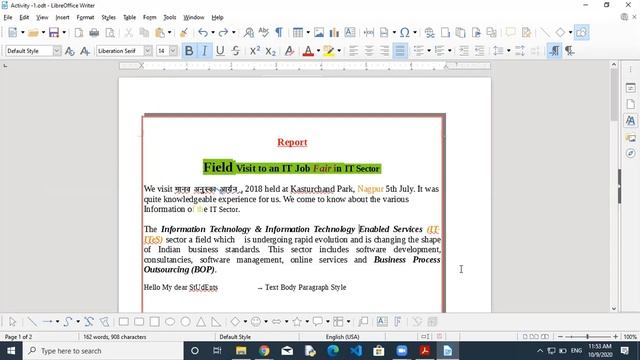Click the Insert Hyperlink icon
This screenshot has height=360, width=640.
[x=429, y=33]
